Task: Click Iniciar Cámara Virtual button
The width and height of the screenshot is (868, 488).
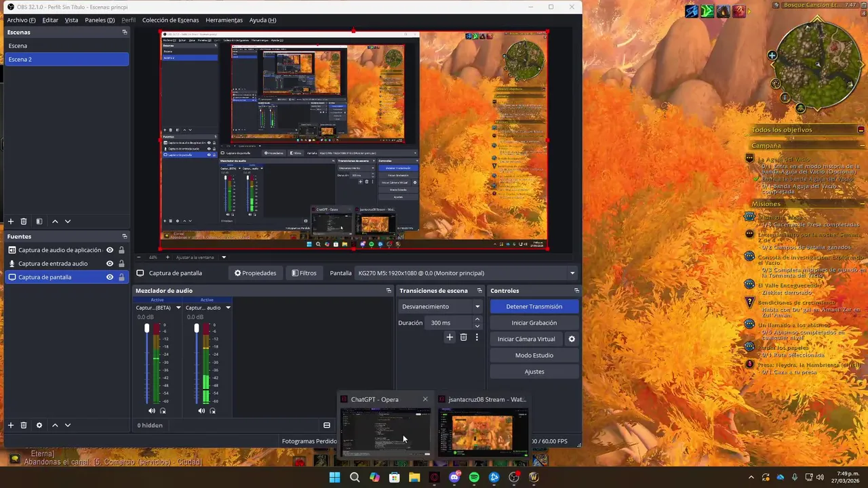Action: click(x=526, y=339)
